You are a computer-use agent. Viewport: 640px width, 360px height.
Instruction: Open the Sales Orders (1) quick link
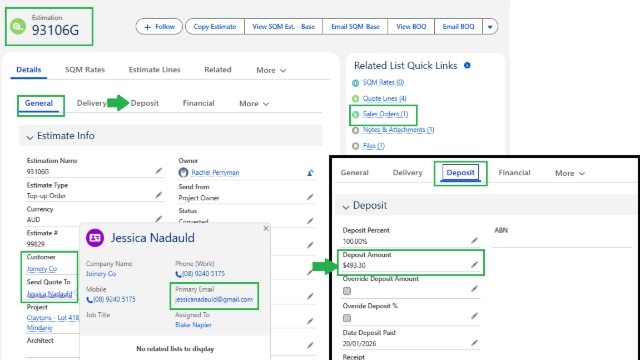tap(385, 114)
